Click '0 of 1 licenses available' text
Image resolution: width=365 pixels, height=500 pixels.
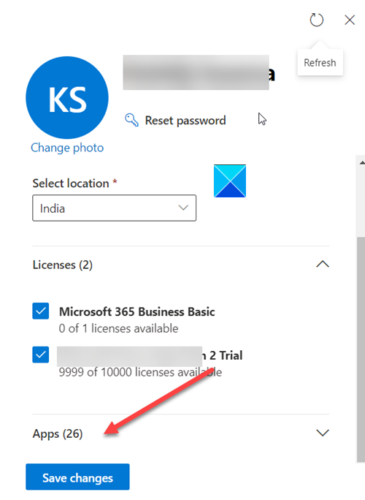point(119,328)
